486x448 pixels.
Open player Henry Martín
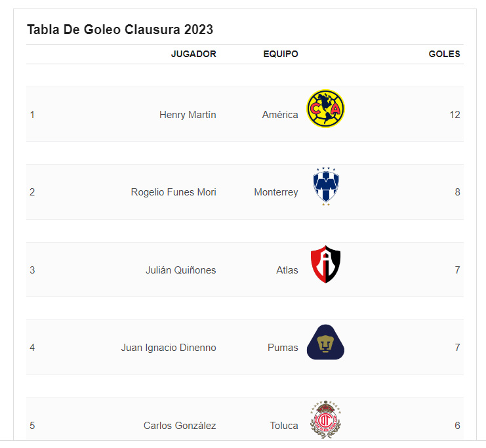pyautogui.click(x=188, y=115)
